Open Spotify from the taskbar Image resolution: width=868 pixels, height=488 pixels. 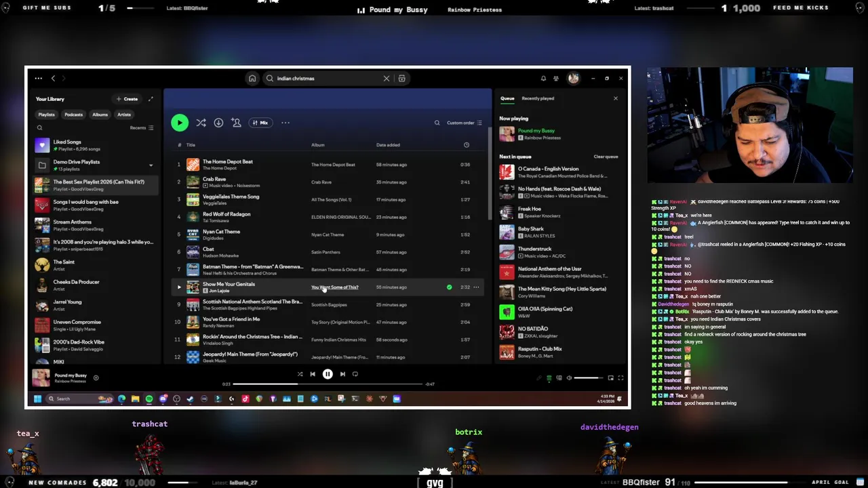tap(149, 399)
